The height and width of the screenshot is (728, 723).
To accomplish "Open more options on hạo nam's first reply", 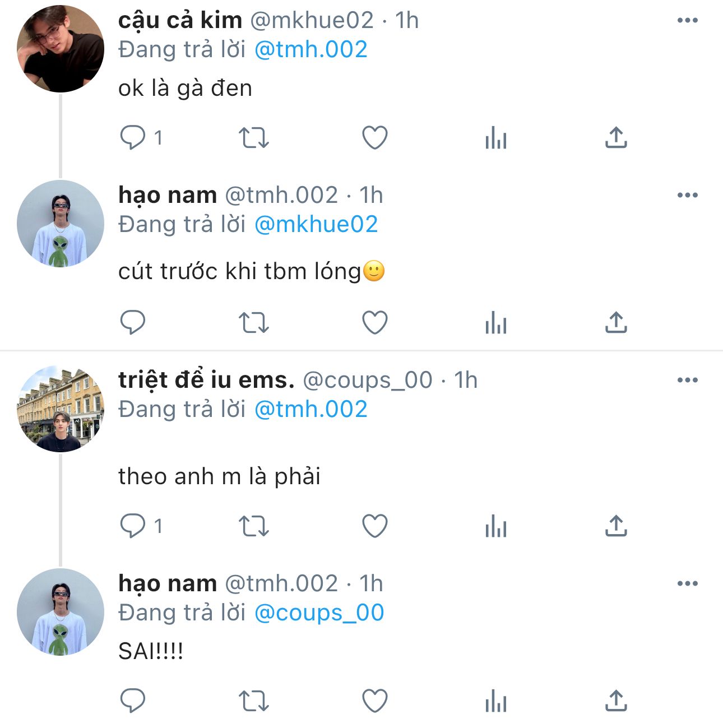I will 687,196.
